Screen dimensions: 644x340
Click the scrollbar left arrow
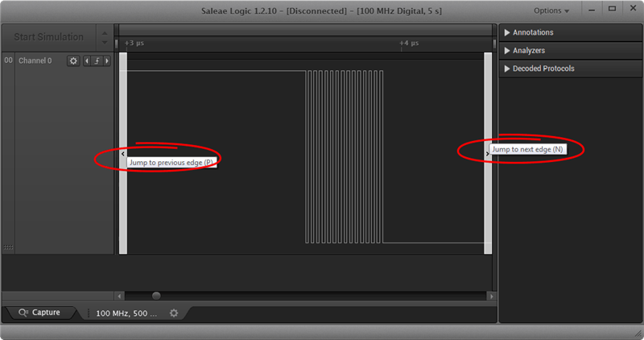click(119, 296)
